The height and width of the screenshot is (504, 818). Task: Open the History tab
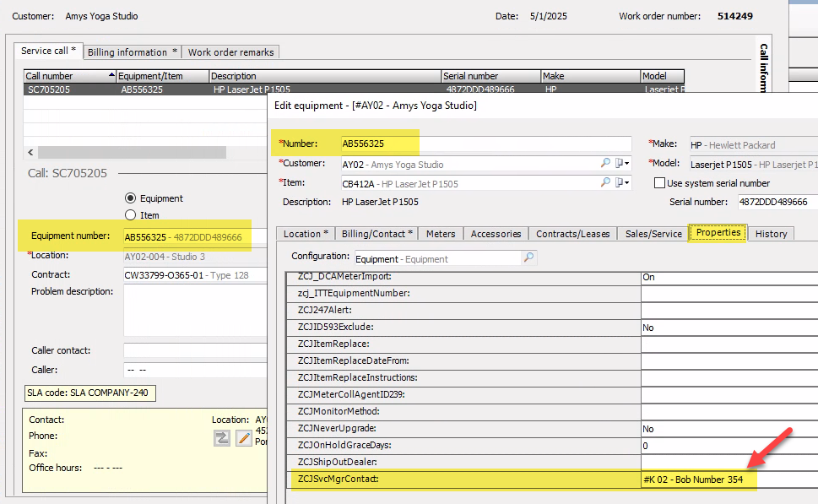771,234
